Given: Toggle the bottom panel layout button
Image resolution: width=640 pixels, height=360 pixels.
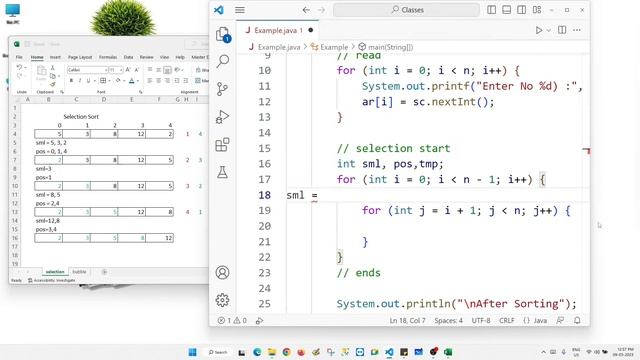Looking at the screenshot, I should (507, 10).
